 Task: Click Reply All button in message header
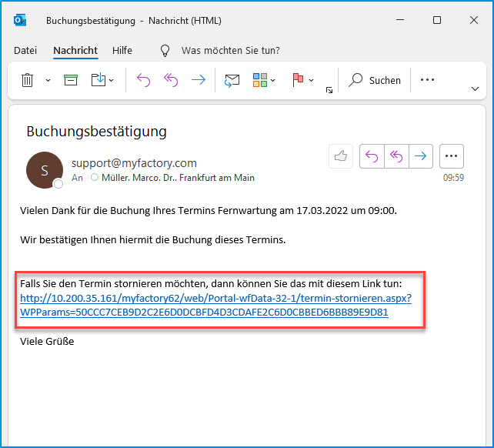click(396, 156)
